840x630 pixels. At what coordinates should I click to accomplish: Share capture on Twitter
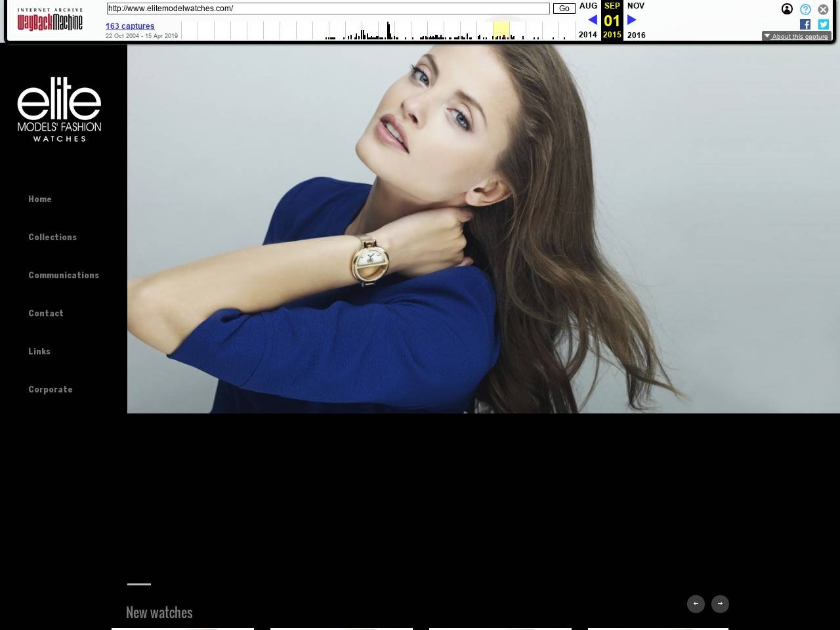(x=823, y=24)
